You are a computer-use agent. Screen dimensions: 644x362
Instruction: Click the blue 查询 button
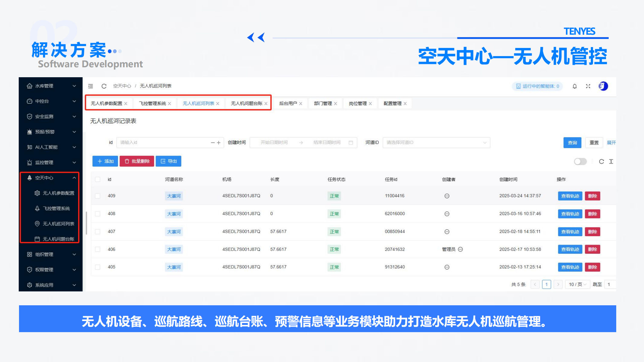(x=572, y=143)
